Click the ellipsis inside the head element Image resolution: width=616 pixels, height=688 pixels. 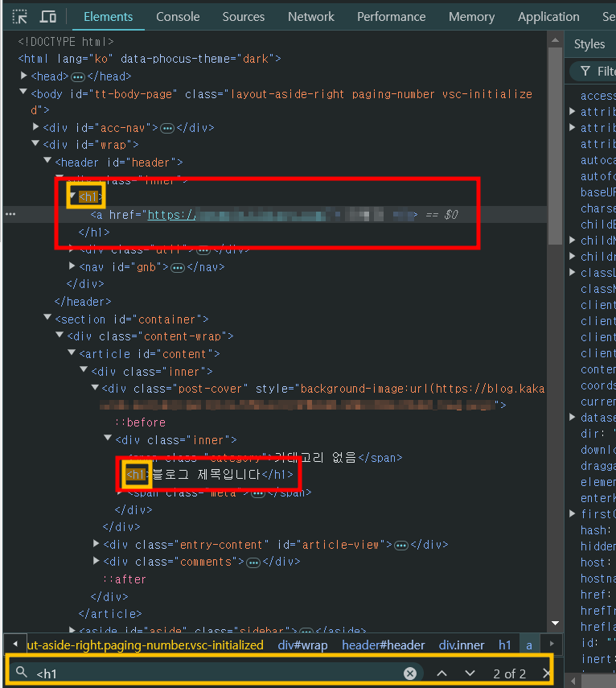click(x=77, y=77)
